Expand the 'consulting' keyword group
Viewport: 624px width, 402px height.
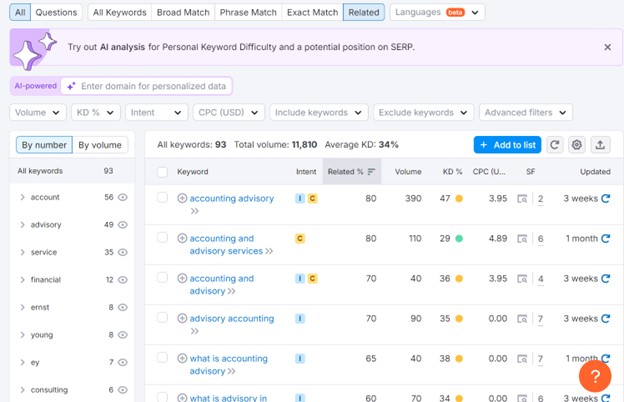[22, 390]
